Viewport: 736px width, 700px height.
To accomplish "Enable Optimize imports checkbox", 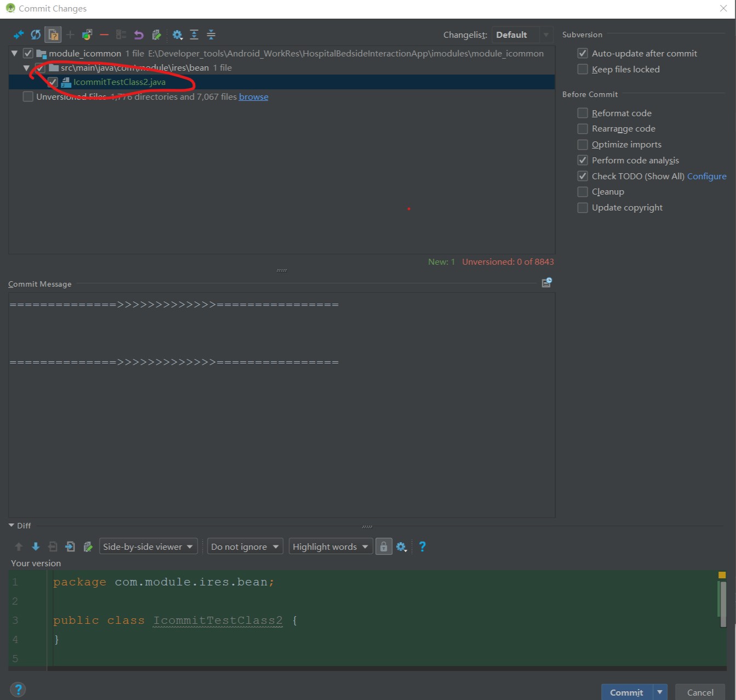I will (583, 144).
